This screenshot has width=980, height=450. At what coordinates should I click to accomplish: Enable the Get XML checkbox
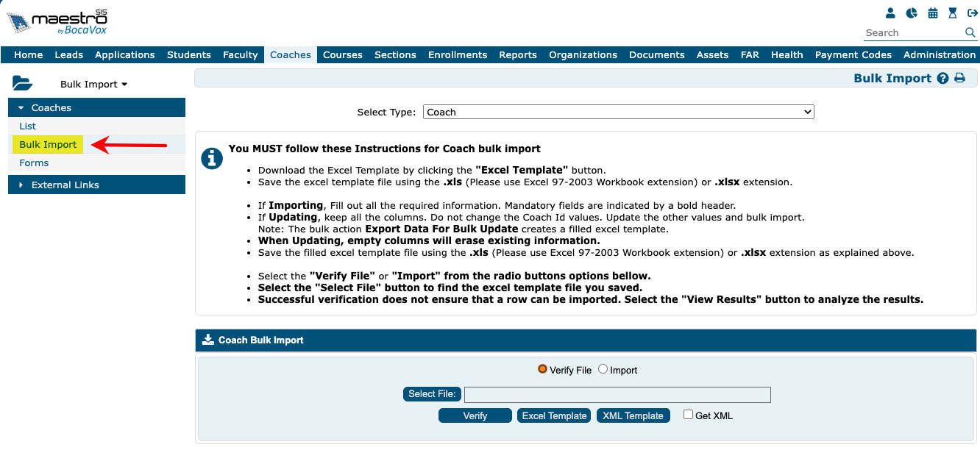(x=688, y=415)
